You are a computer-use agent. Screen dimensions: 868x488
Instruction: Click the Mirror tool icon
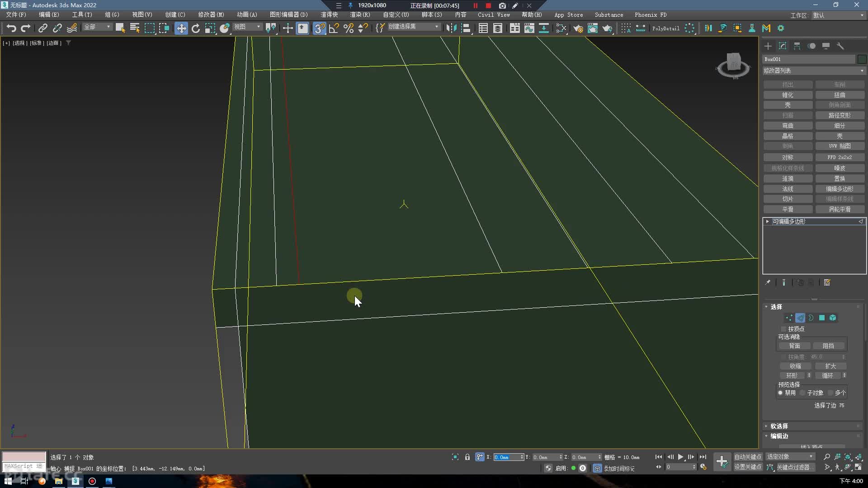point(451,28)
